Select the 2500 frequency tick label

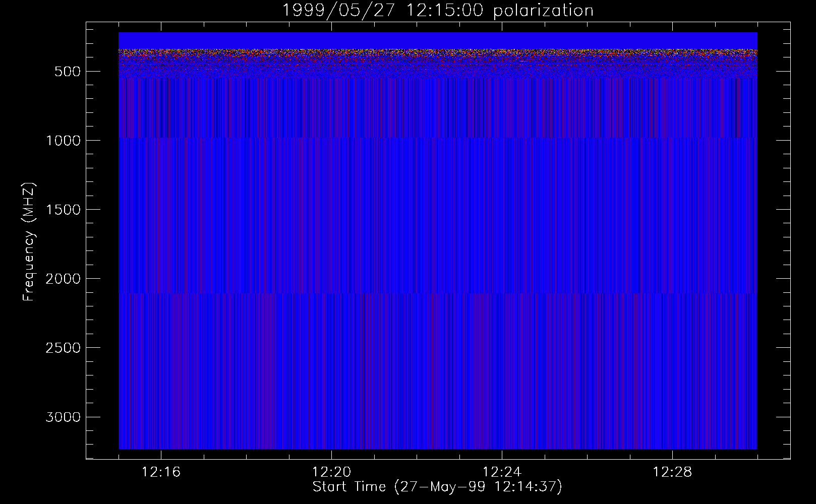(x=63, y=348)
